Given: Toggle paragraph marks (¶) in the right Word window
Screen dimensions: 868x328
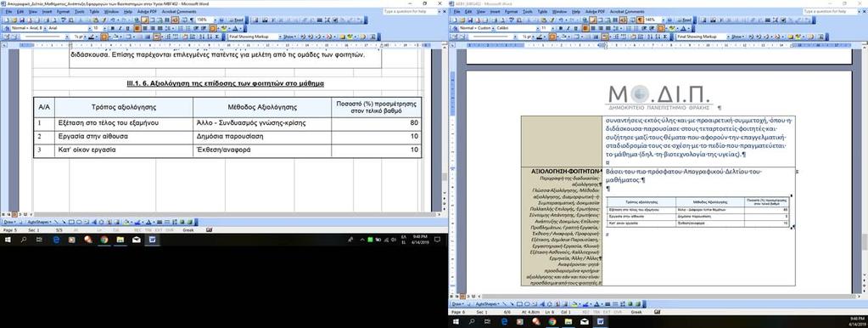Looking at the screenshot, I should [x=640, y=20].
